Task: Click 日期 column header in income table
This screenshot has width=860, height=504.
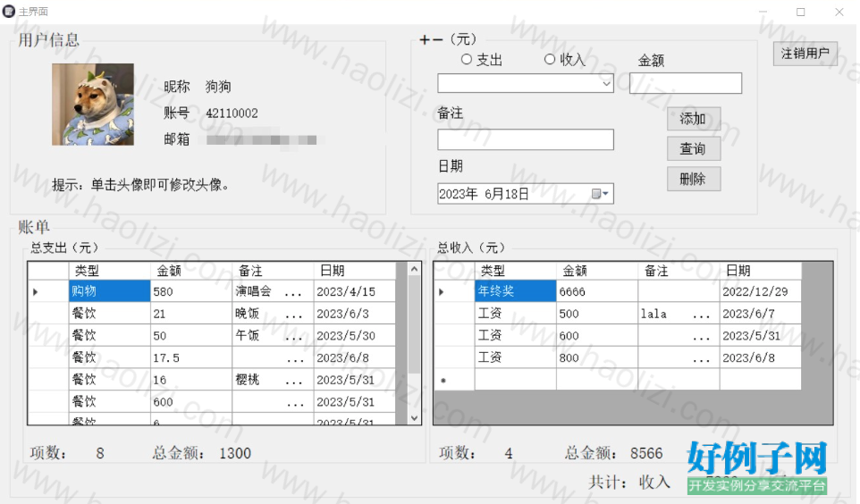Action: (x=760, y=271)
